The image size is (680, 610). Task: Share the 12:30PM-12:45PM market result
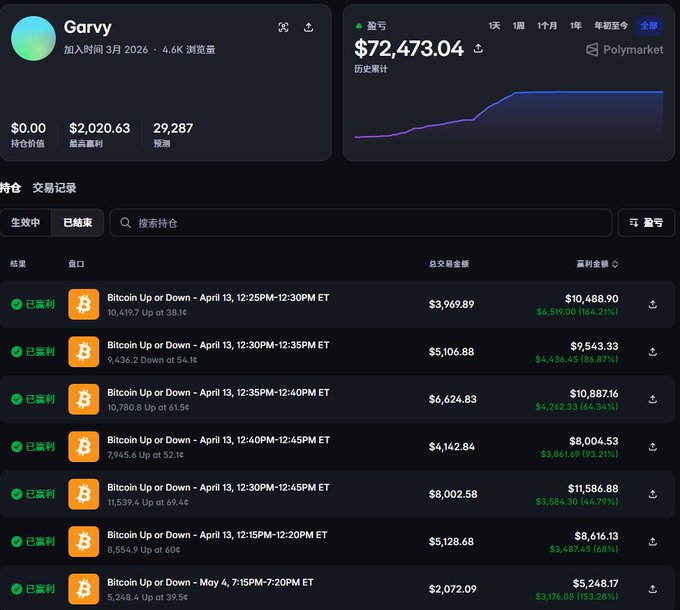(653, 494)
